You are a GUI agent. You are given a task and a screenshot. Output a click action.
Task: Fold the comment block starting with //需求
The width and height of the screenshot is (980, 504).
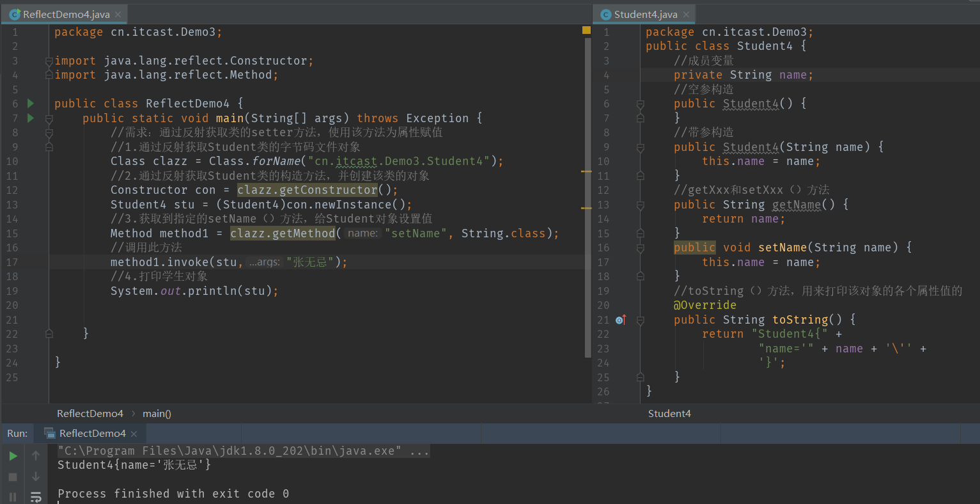coord(49,132)
